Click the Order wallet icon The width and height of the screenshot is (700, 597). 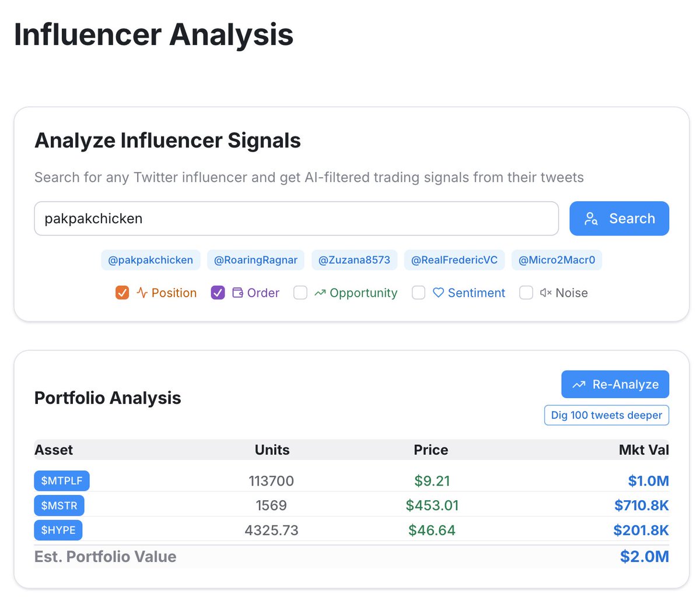coord(237,293)
